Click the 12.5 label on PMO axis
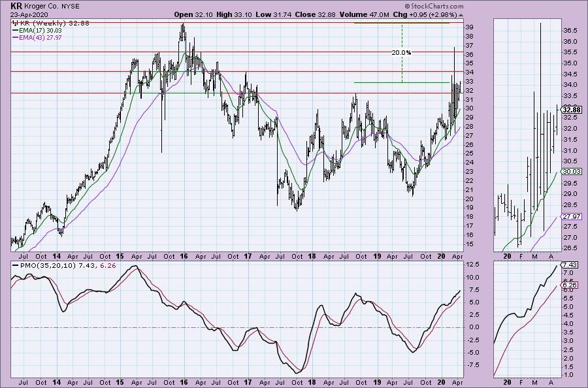Image resolution: width=588 pixels, height=388 pixels. pyautogui.click(x=474, y=265)
